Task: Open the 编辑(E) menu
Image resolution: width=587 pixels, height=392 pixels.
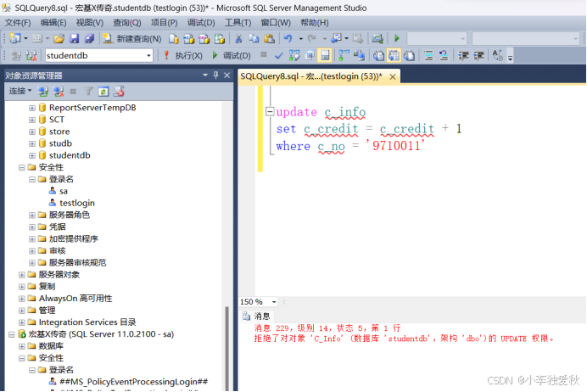Action: 53,23
